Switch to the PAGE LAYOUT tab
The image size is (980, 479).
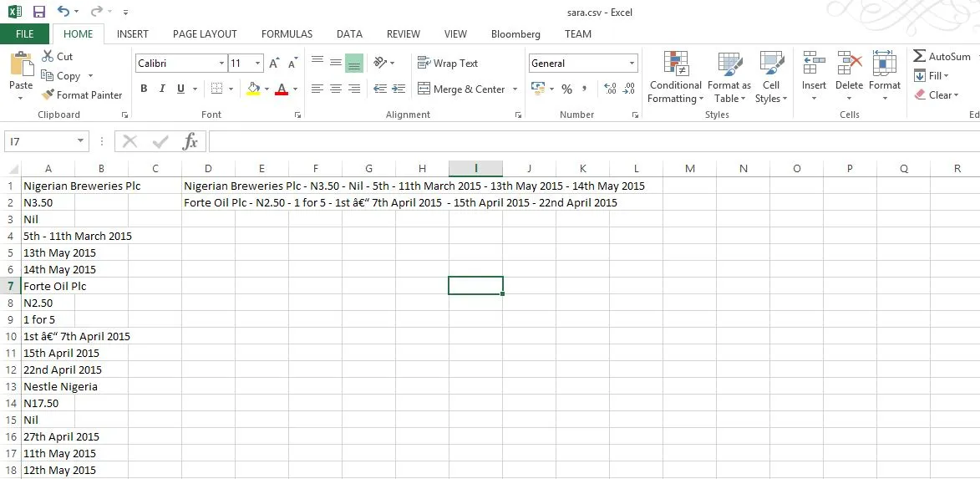point(205,33)
